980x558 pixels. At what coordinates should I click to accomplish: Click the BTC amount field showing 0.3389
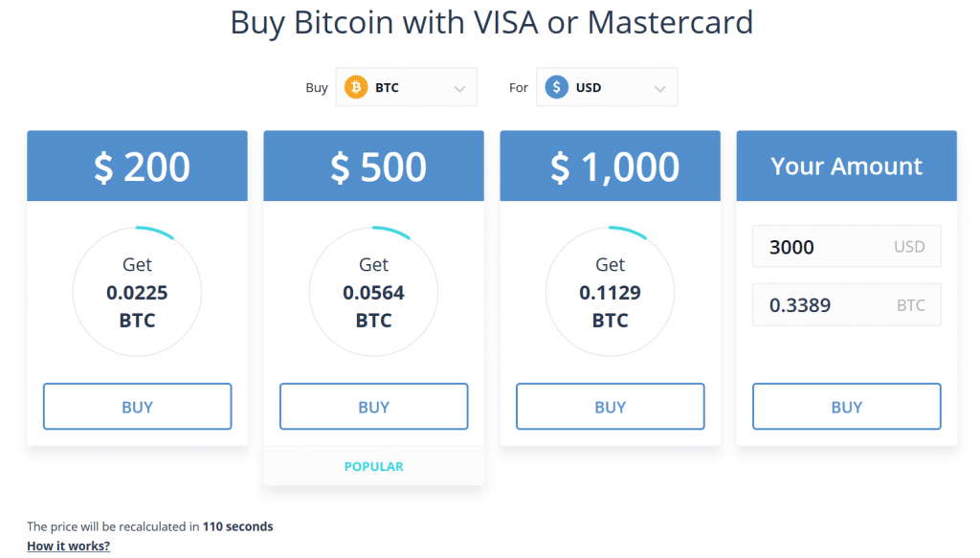point(847,305)
